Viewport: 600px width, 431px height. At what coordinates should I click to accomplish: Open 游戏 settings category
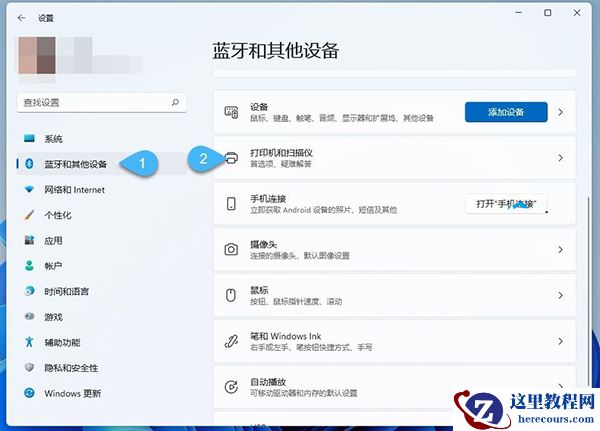[x=54, y=317]
